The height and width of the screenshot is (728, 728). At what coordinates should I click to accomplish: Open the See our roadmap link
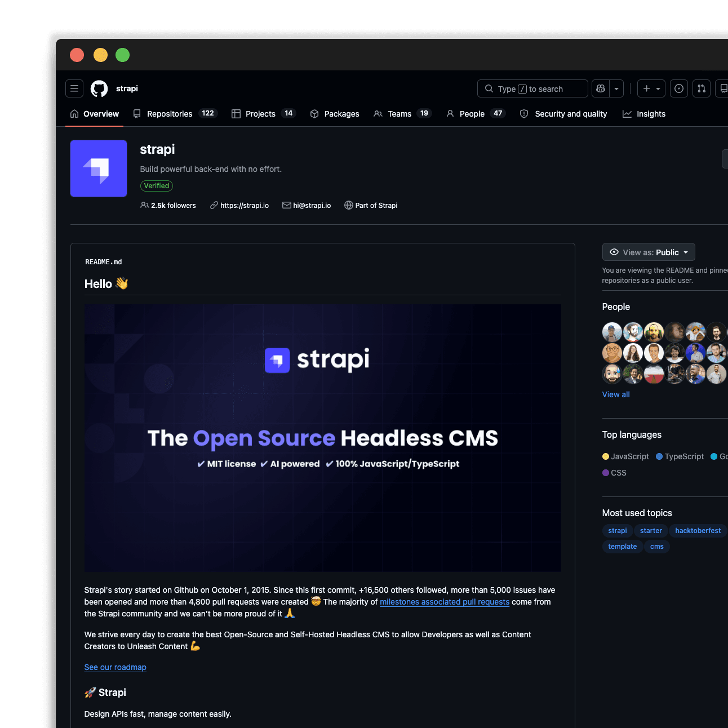pos(116,667)
